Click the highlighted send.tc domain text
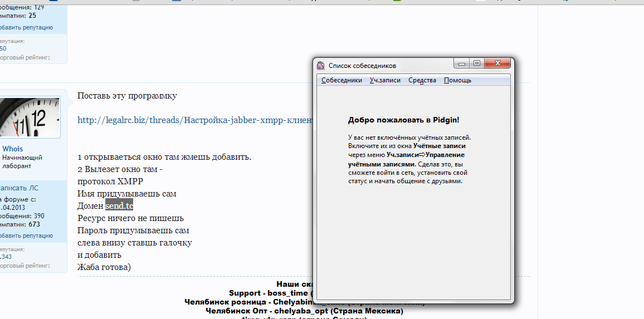 point(119,205)
